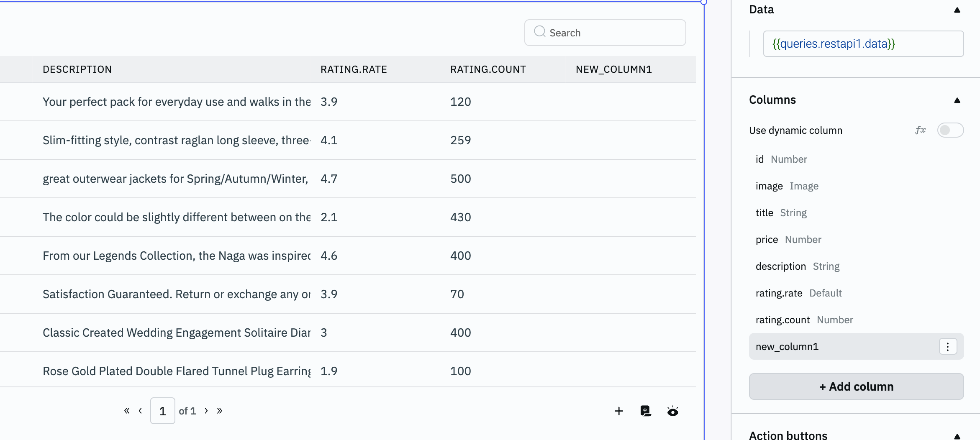Image resolution: width=980 pixels, height=440 pixels.
Task: Go to the previous table page
Action: [x=141, y=411]
